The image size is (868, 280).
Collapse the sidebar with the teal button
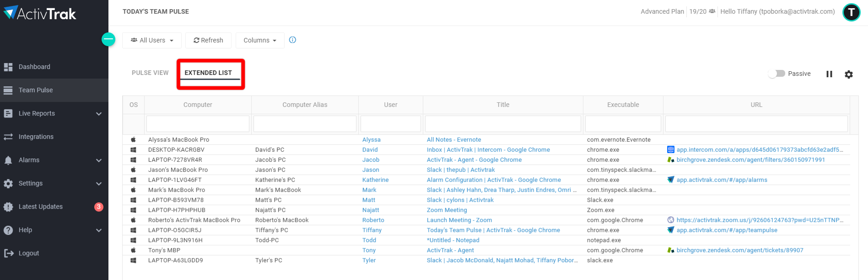click(x=108, y=40)
